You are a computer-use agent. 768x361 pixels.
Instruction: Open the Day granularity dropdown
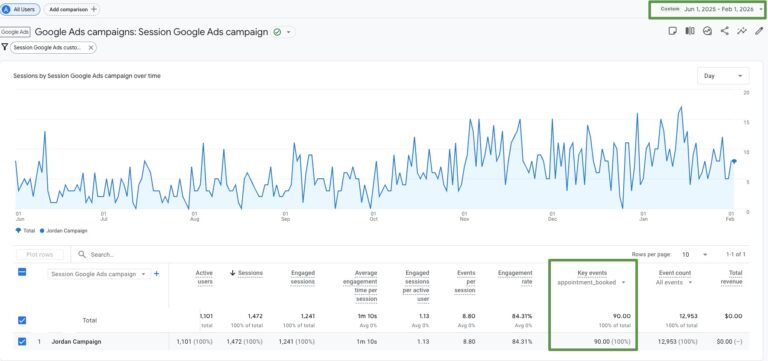723,76
